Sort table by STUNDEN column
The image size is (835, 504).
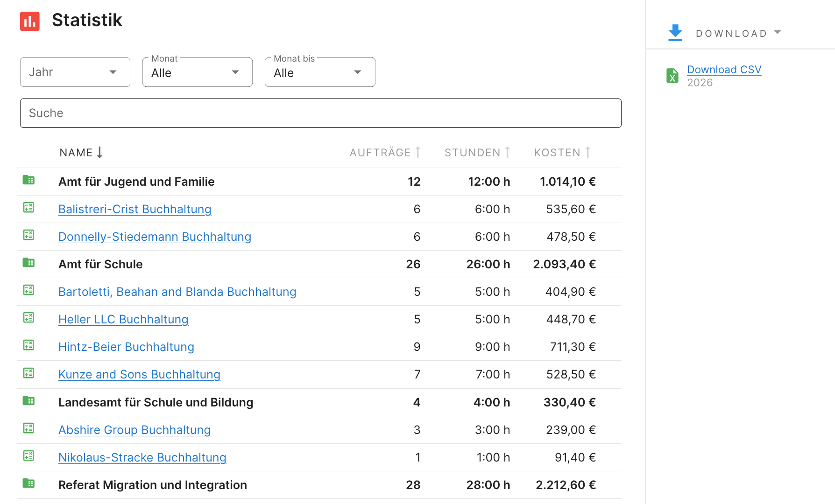tap(477, 153)
